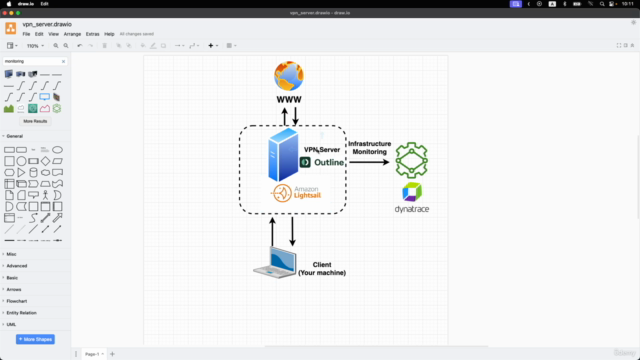Select the pink line chart search result

45,109
